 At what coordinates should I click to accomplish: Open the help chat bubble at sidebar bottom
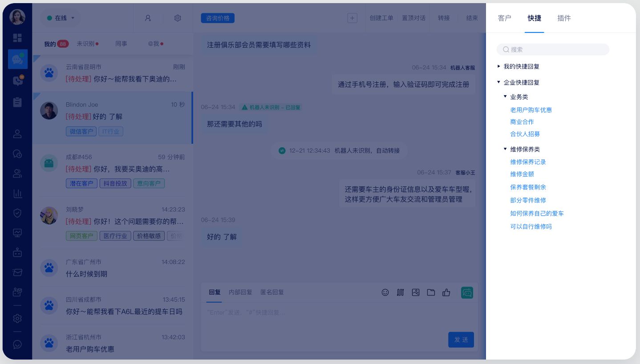coord(17,344)
